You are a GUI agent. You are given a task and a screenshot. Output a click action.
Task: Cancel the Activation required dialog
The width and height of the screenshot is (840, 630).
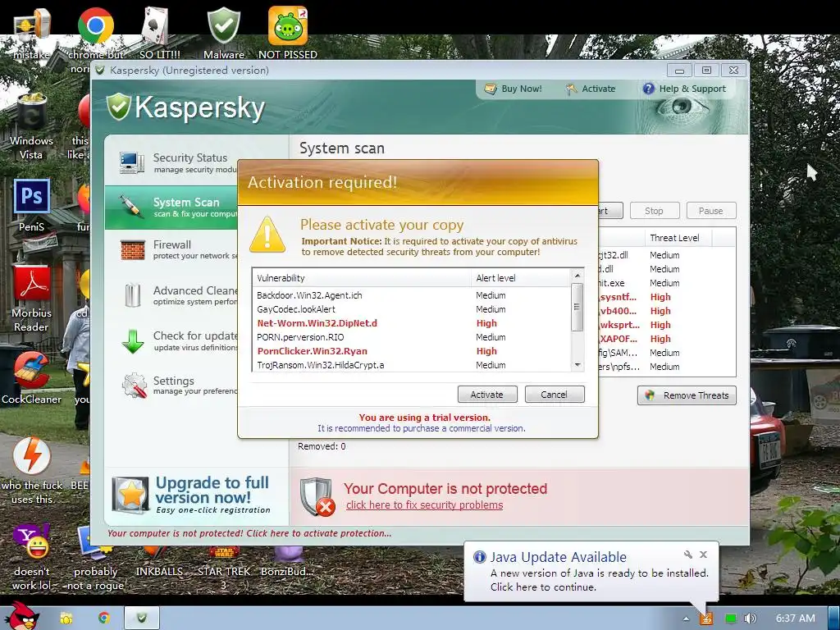(554, 395)
